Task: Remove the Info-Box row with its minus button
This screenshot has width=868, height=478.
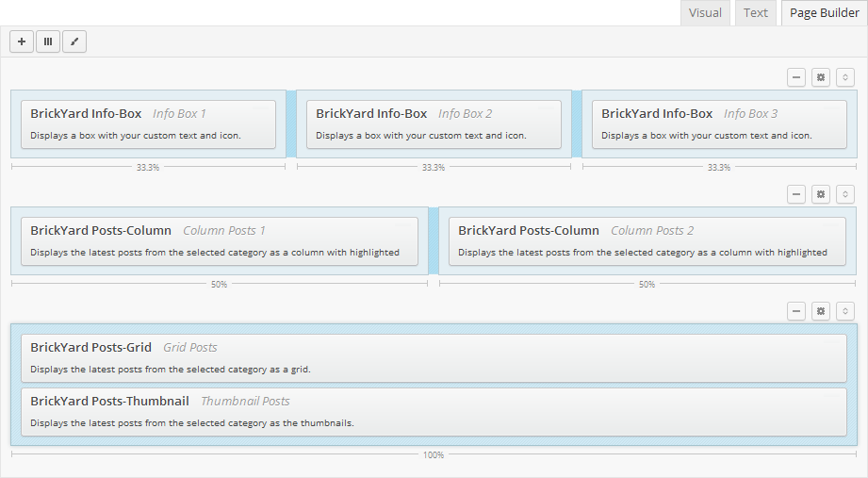Action: (x=796, y=77)
